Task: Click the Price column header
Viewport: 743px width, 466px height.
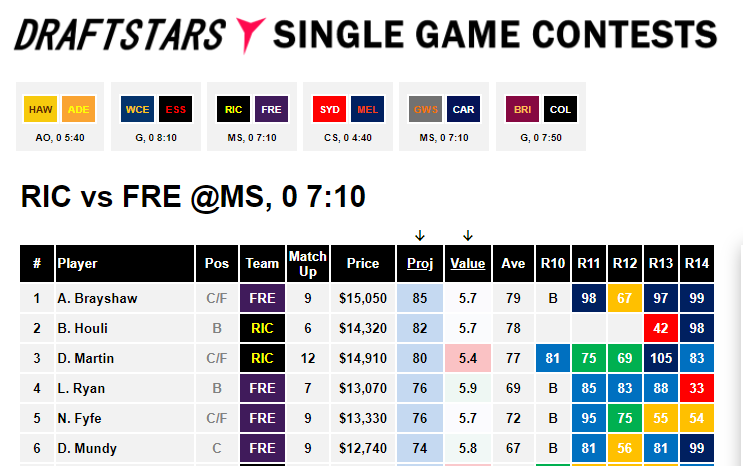Action: coord(363,264)
